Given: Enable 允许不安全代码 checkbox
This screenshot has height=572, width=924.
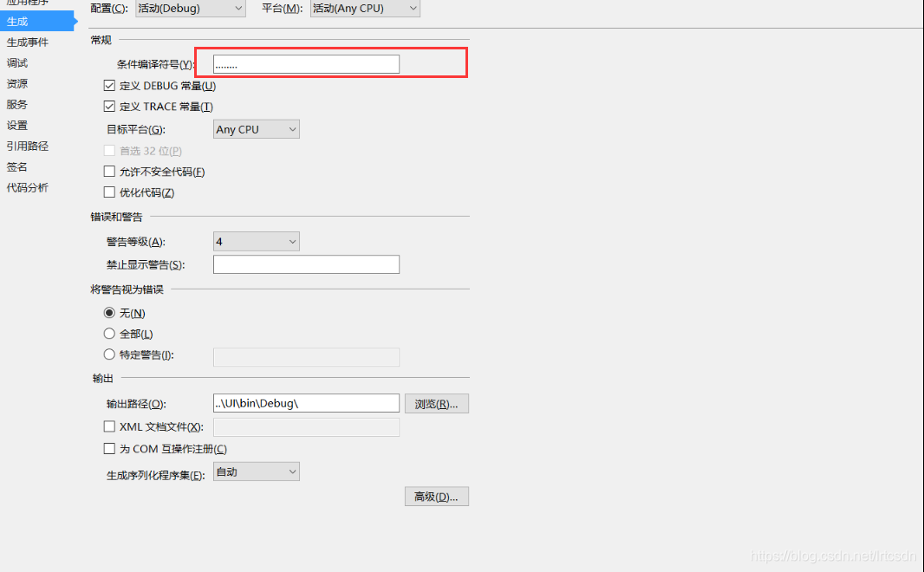Looking at the screenshot, I should point(109,172).
